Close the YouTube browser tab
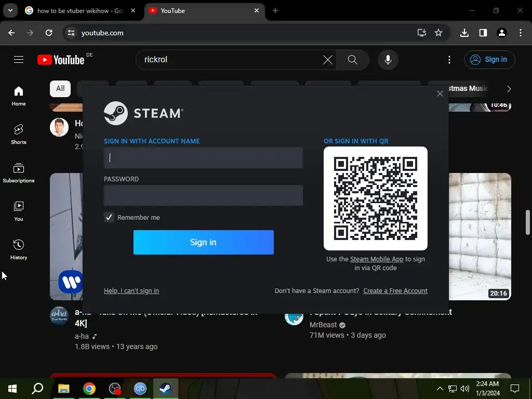 coord(257,11)
